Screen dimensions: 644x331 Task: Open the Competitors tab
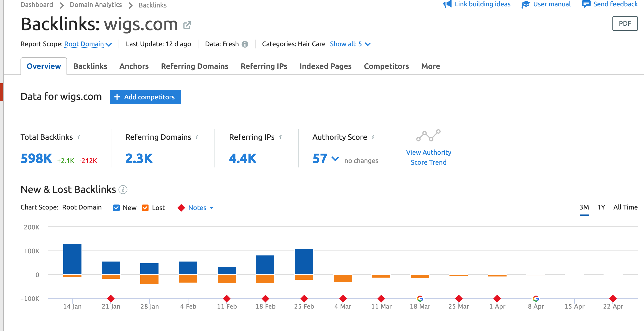(386, 66)
